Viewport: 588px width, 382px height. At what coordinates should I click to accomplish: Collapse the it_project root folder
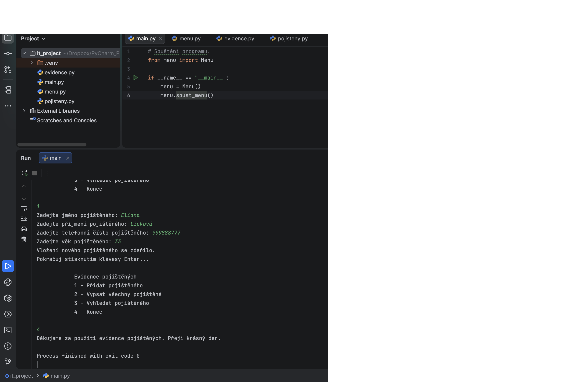[x=24, y=53]
